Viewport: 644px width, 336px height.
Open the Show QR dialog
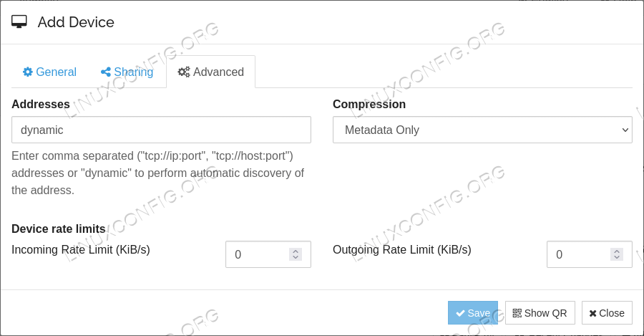[540, 313]
